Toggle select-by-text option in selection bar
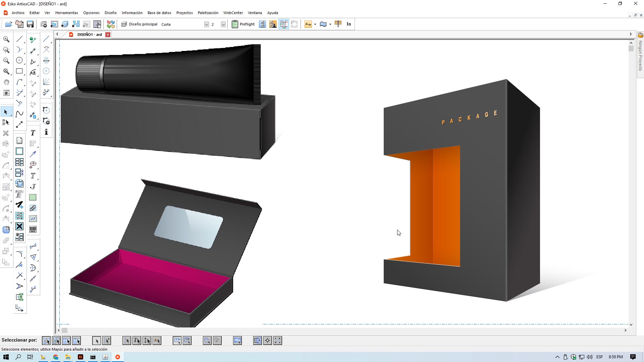644x362 pixels. click(137, 341)
